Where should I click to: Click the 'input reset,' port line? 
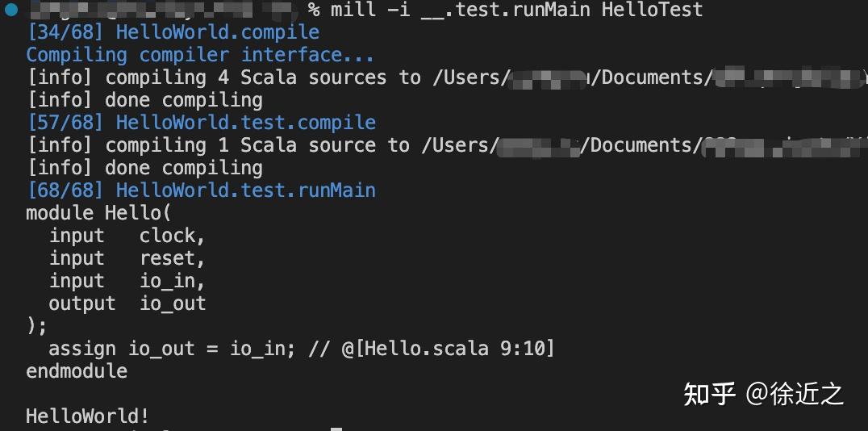point(127,258)
